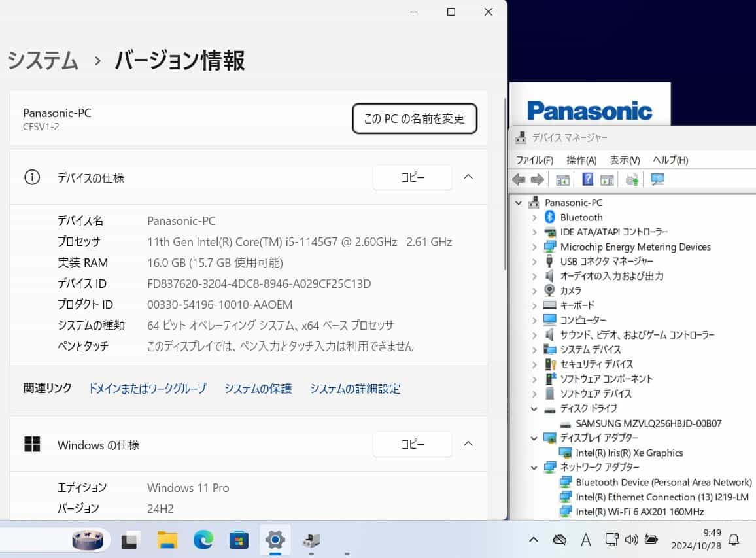Screen dimensions: 756x558
Task: Collapse the Windows の仕様 section
Action: tap(468, 444)
